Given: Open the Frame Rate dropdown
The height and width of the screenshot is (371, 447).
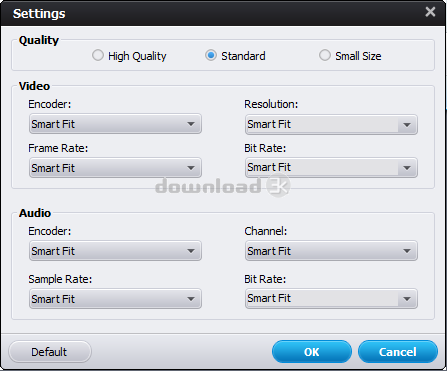Looking at the screenshot, I should tap(115, 168).
